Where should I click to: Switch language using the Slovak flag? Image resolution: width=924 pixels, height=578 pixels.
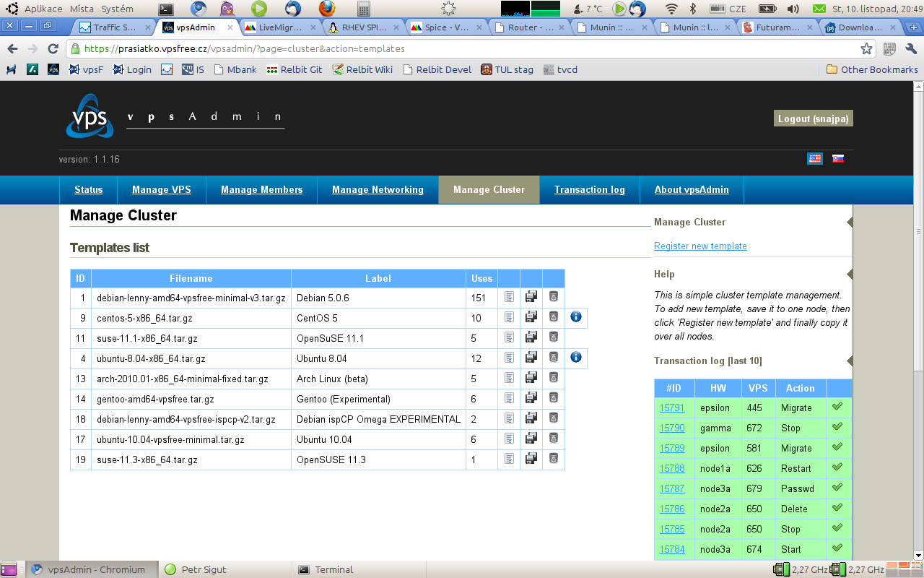[x=838, y=159]
